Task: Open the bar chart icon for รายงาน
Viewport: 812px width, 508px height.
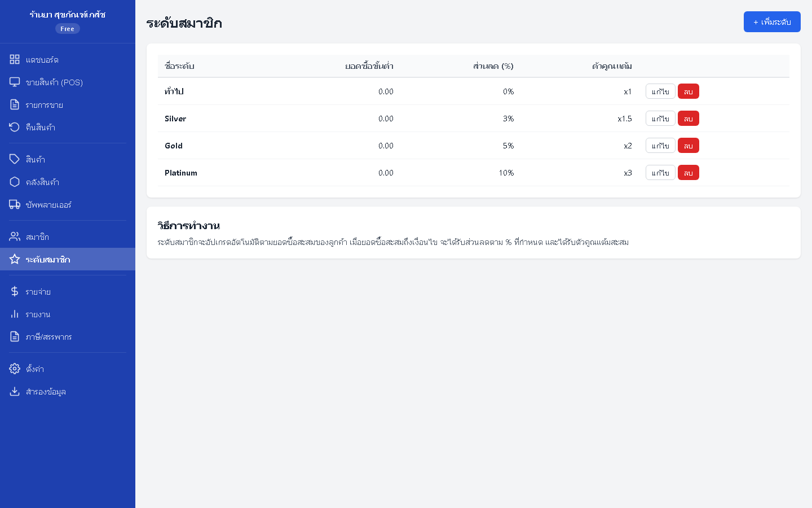Action: (15, 314)
